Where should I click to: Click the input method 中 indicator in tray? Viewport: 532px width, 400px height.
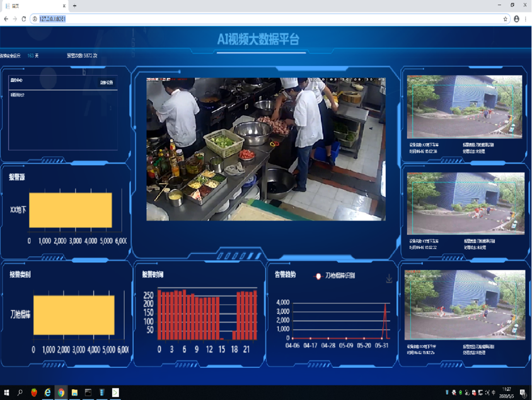tap(494, 392)
